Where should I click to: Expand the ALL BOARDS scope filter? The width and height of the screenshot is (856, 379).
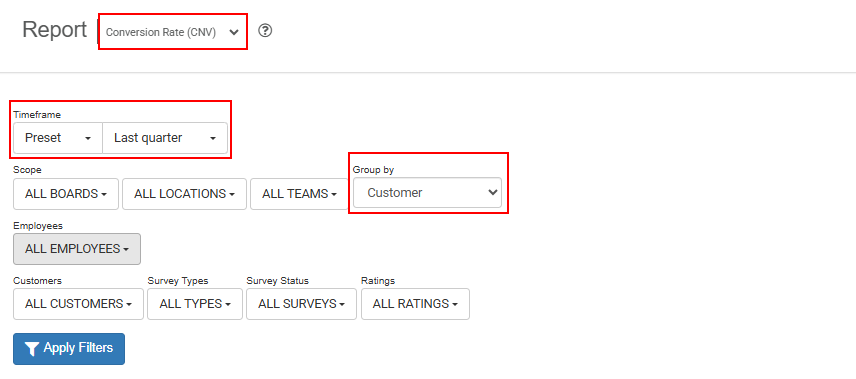coord(66,194)
